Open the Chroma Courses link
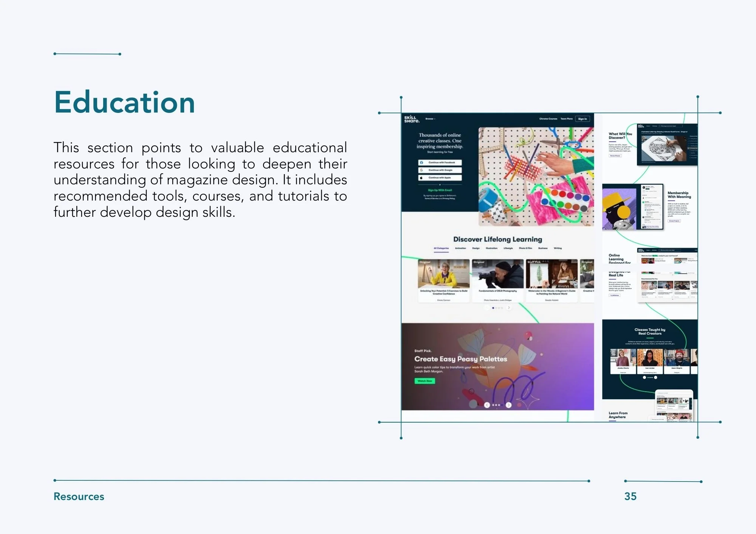This screenshot has width=756, height=534. tap(548, 119)
